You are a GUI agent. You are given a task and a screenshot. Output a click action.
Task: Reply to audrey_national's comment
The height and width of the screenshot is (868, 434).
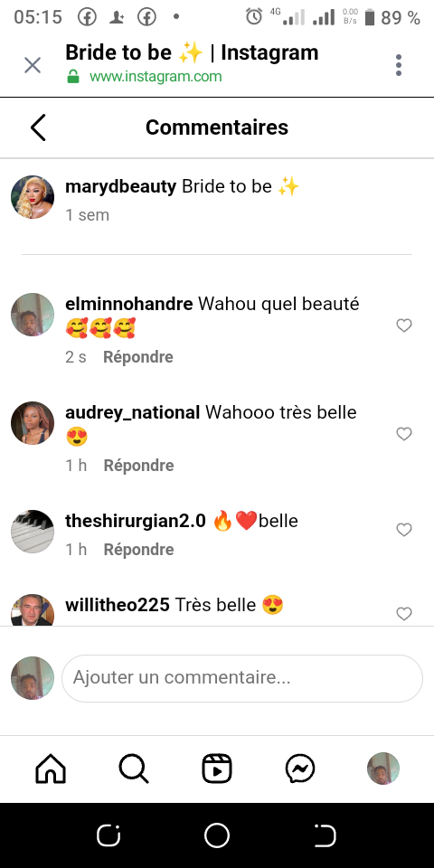(138, 466)
